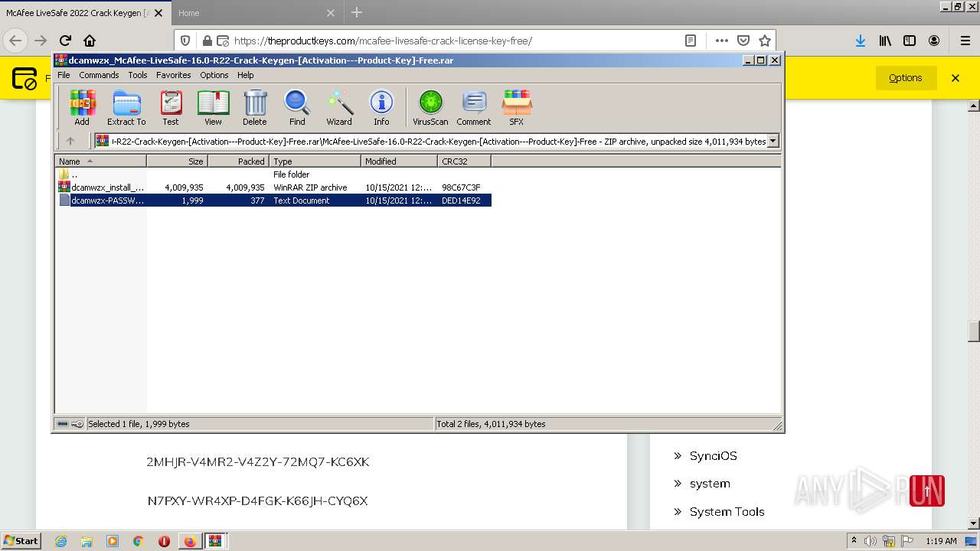The height and width of the screenshot is (551, 980).
Task: Open Firefox hamburger menu
Action: [x=965, y=41]
